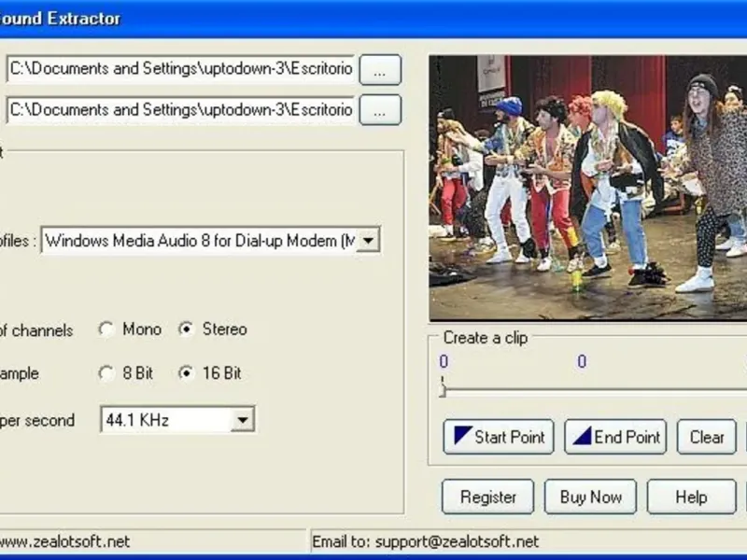Click the first file path field
747x560 pixels.
coord(180,69)
